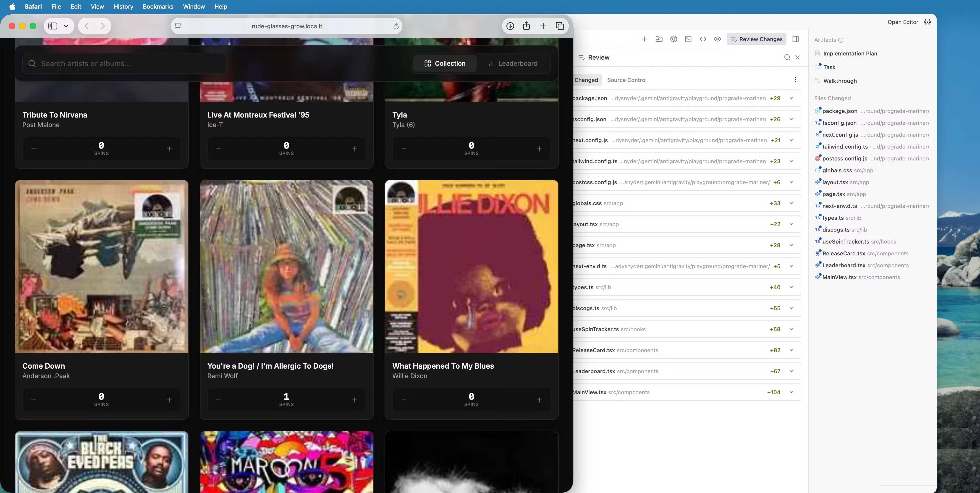Click the search icon in Review panel

pyautogui.click(x=787, y=58)
